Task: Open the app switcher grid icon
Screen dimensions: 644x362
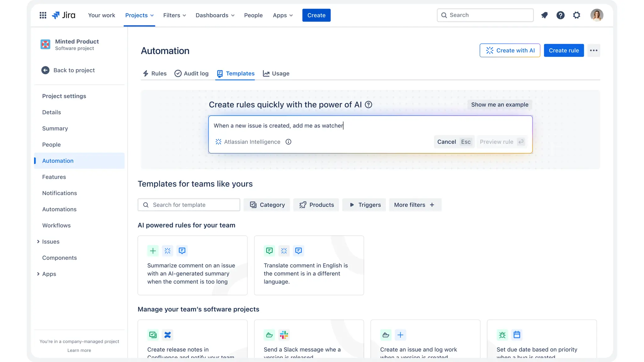Action: click(43, 15)
